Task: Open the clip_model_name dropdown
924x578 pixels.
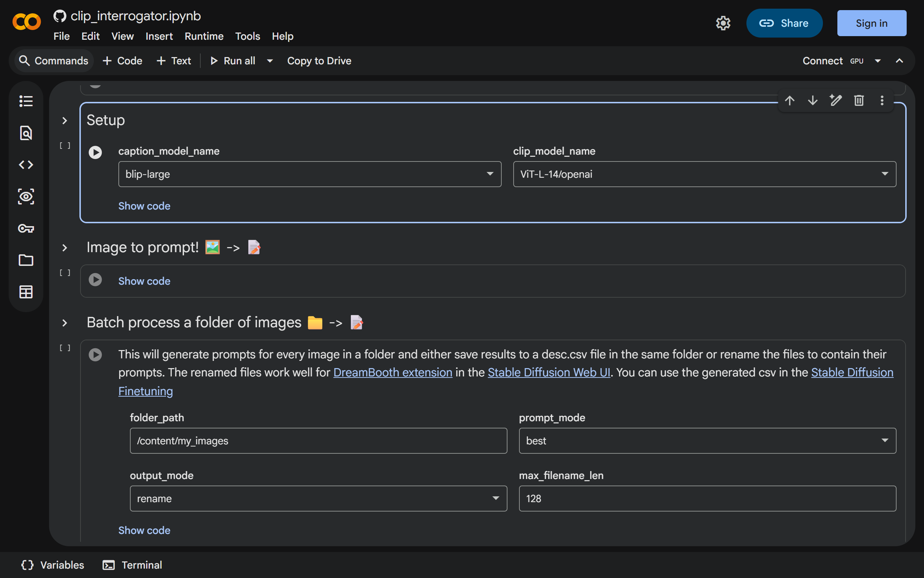Action: click(705, 174)
